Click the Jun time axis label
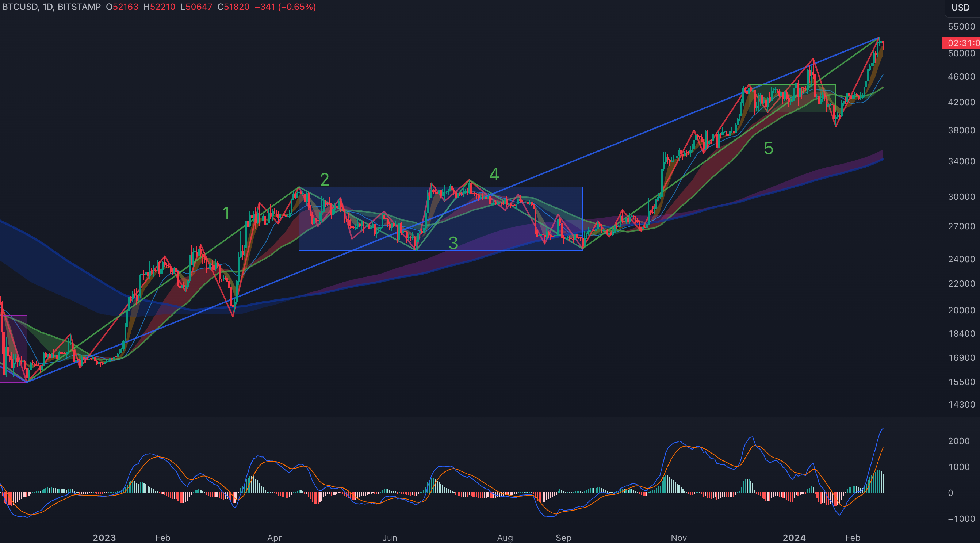 [390, 537]
